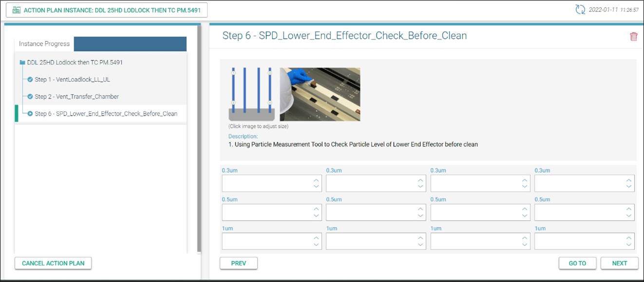Image resolution: width=644 pixels, height=282 pixels.
Task: Increase the third 0.5um value with up arrow
Action: pyautogui.click(x=525, y=209)
